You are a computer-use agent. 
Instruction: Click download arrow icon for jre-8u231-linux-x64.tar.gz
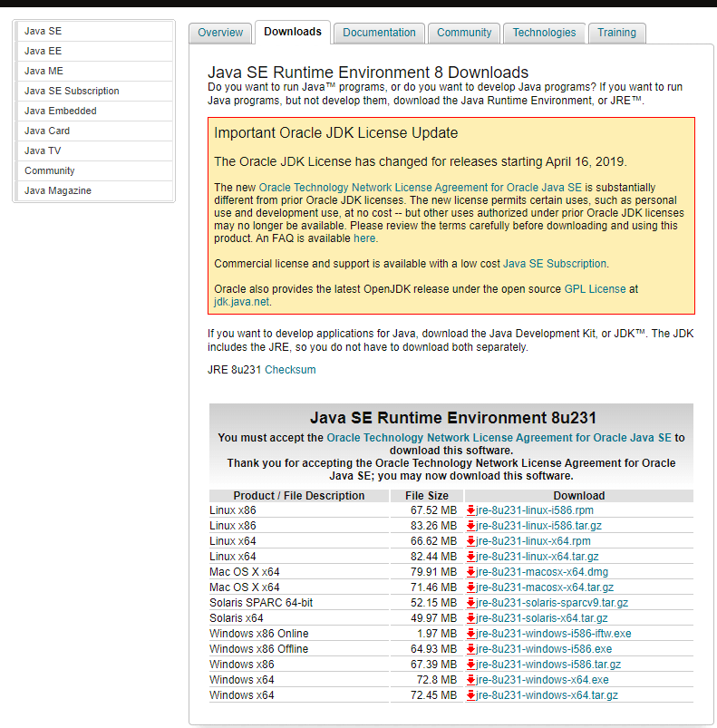tap(470, 557)
